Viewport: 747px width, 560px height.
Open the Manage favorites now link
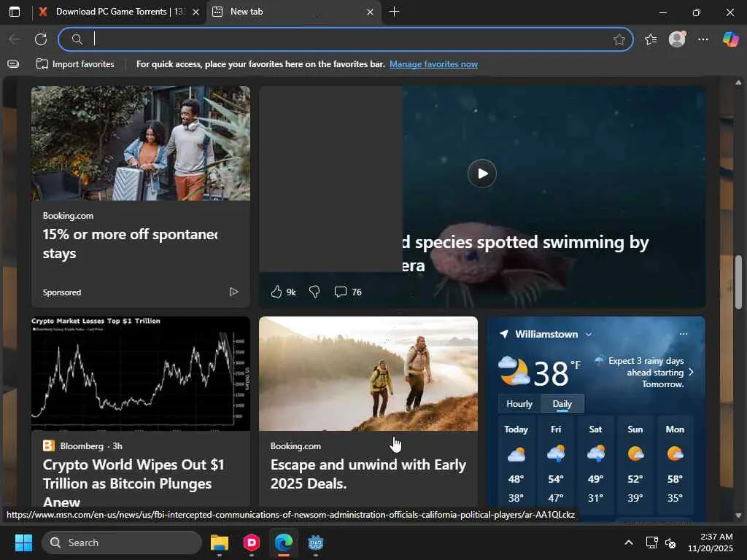pos(433,64)
